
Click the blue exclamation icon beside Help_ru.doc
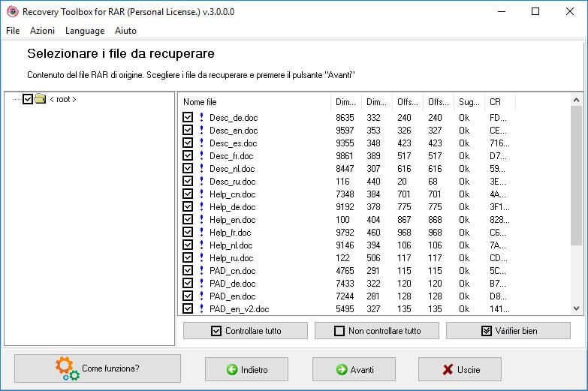click(201, 258)
